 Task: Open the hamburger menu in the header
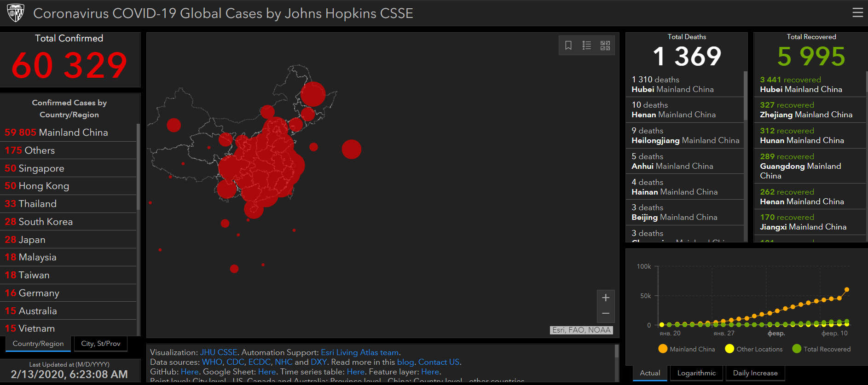pyautogui.click(x=857, y=13)
